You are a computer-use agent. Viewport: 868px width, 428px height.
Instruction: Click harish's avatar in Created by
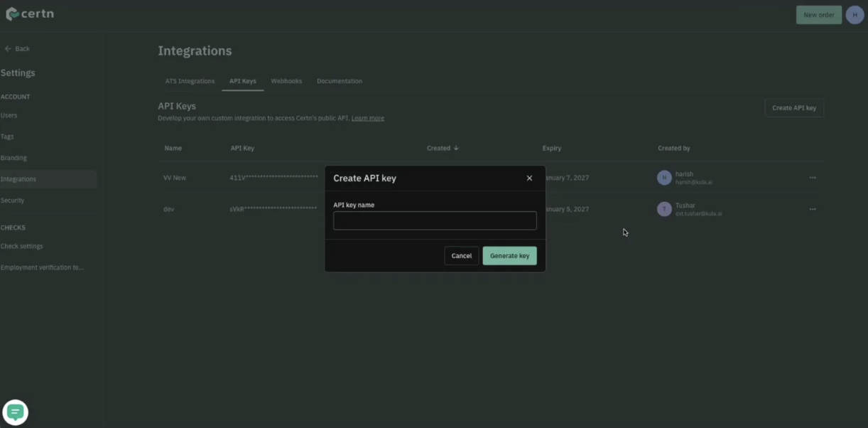tap(664, 178)
